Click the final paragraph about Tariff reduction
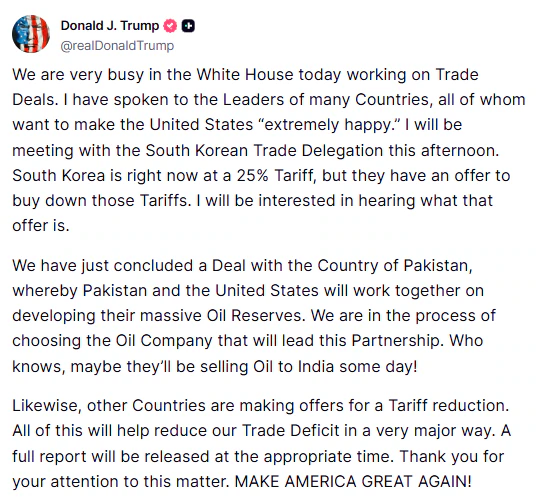Image resolution: width=540 pixels, height=497 pixels. pos(261,443)
